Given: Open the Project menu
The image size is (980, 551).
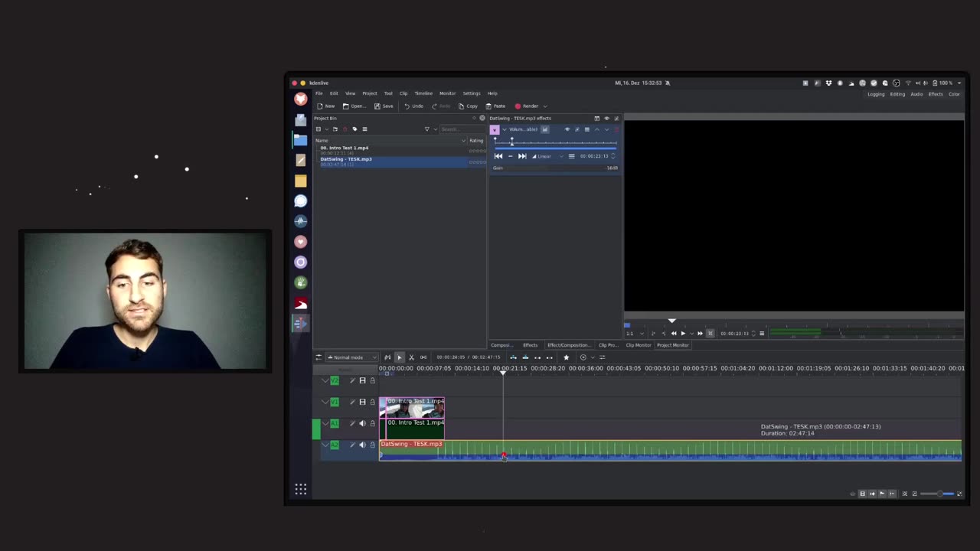Looking at the screenshot, I should (370, 93).
